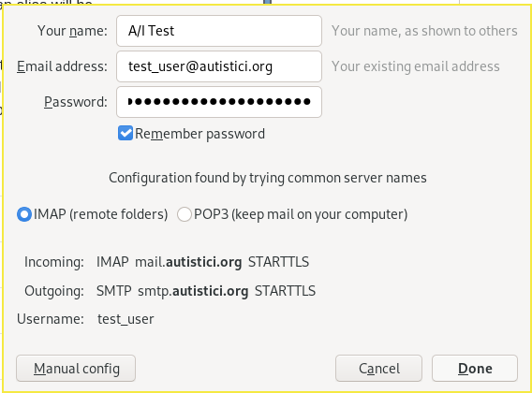532x393 pixels.
Task: Click the "Your name:" label
Action: point(72,31)
